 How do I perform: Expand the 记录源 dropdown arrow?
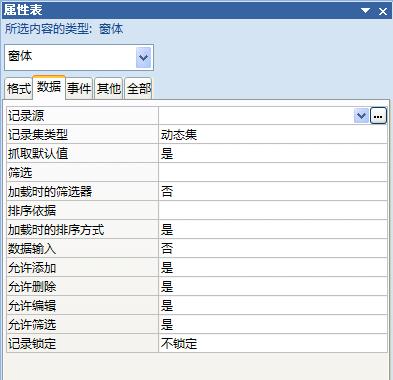[x=361, y=116]
